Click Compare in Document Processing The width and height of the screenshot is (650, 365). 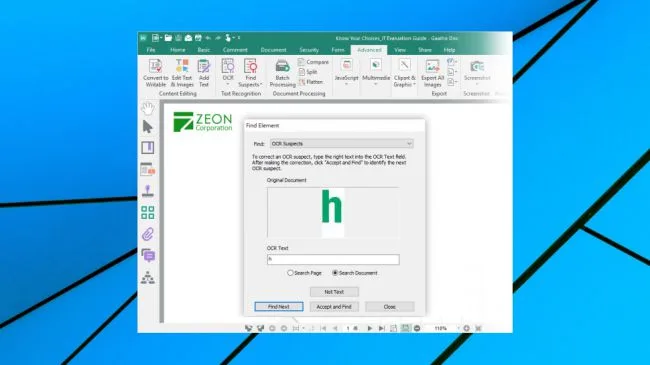pyautogui.click(x=313, y=62)
